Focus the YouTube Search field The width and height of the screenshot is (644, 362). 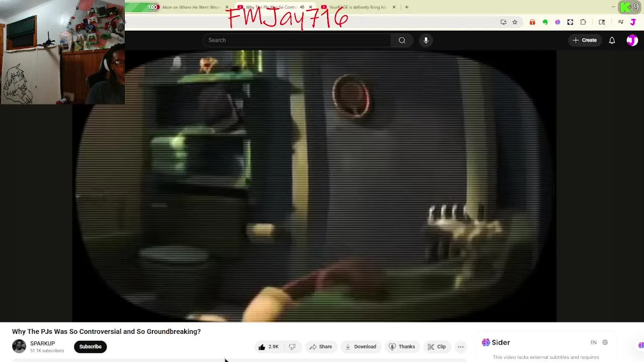(297, 40)
